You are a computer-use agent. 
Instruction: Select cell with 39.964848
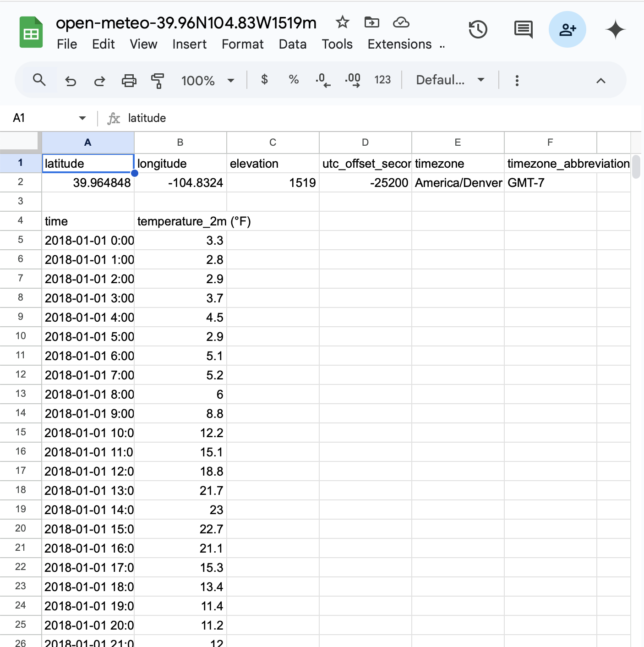[x=88, y=182]
